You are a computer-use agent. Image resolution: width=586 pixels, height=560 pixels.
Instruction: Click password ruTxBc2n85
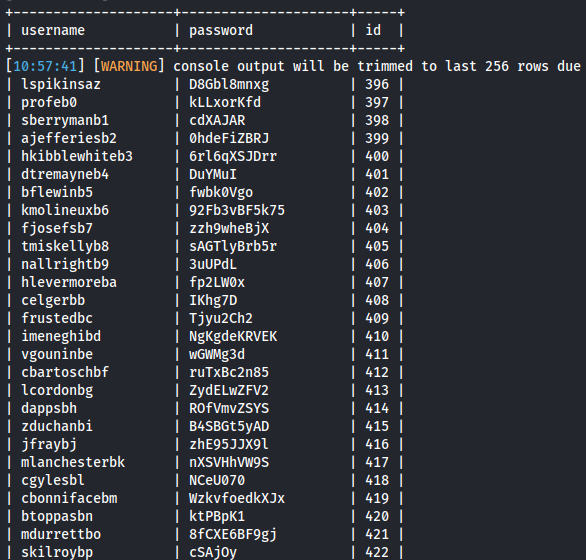(x=229, y=372)
